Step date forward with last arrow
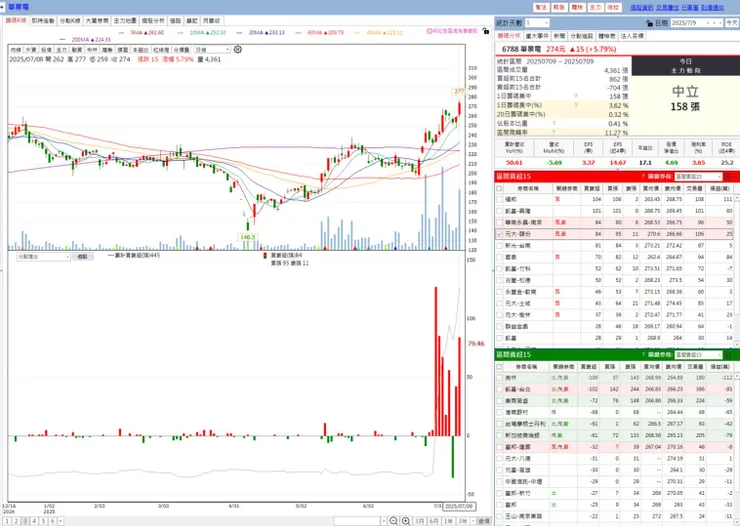 tap(720, 23)
